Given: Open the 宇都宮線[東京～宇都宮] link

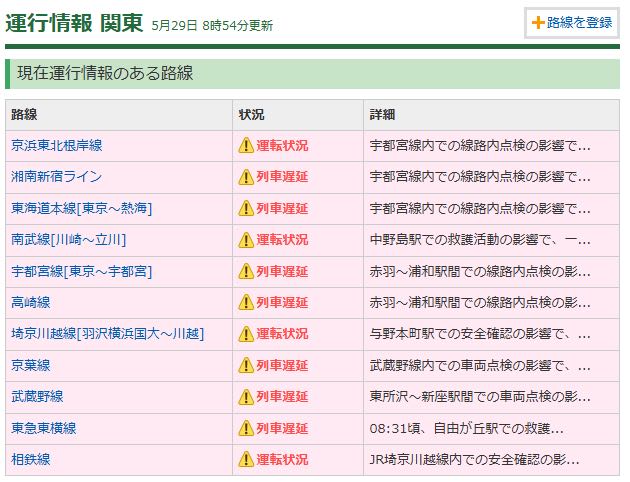Looking at the screenshot, I should click(x=82, y=272).
